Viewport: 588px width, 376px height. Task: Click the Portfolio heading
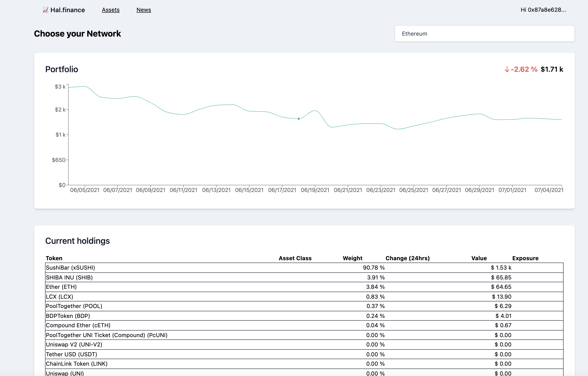tap(61, 69)
